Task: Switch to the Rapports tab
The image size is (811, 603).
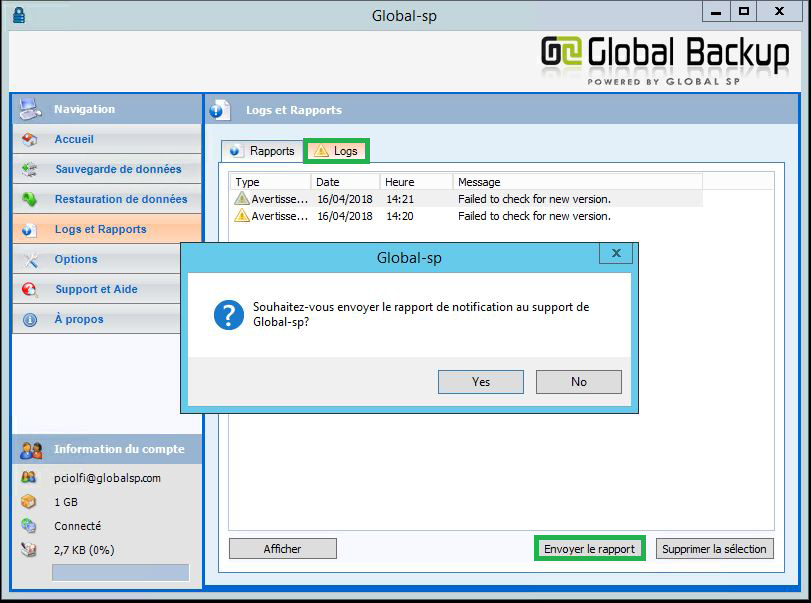Action: pos(262,151)
